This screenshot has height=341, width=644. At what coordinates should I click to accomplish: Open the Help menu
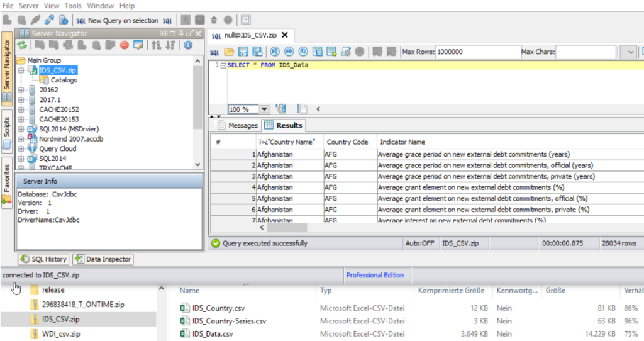[127, 6]
